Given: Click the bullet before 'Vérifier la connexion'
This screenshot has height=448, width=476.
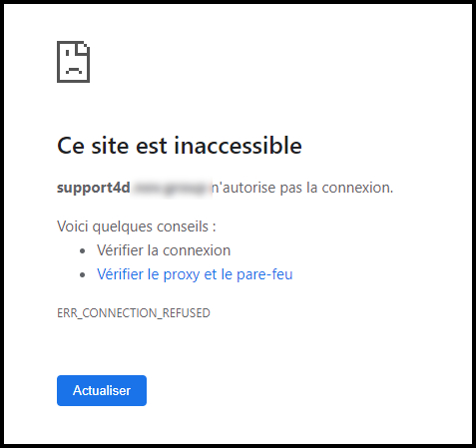Looking at the screenshot, I should coord(83,250).
